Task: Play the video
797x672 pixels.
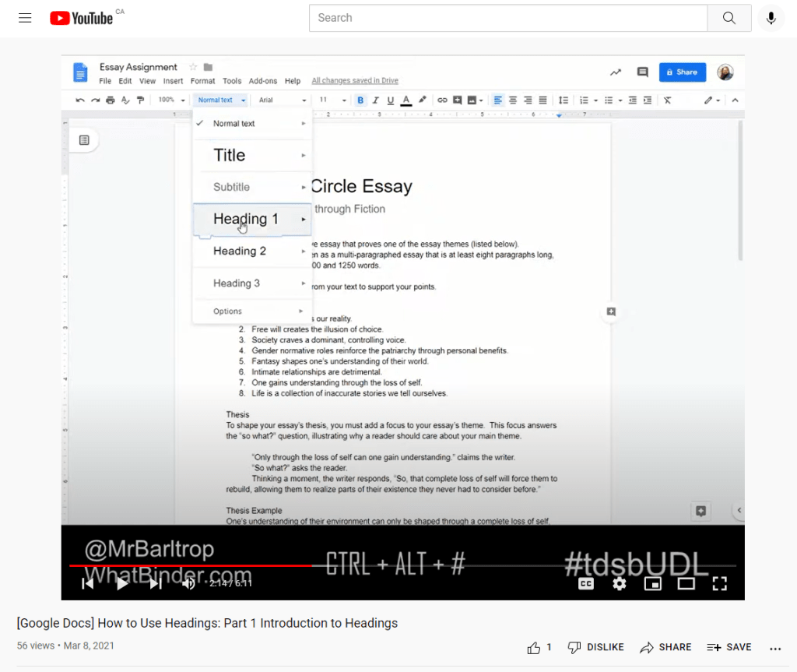Action: [122, 583]
